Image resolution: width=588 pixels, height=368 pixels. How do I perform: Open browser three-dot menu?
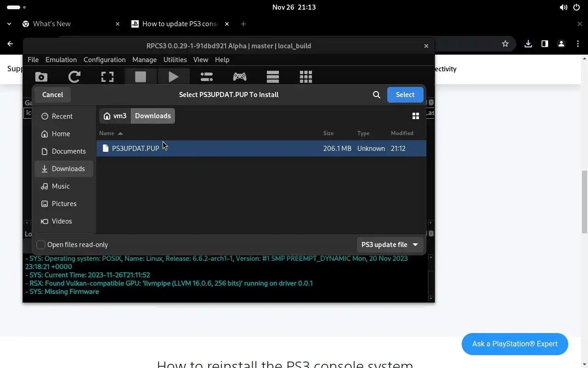click(577, 44)
